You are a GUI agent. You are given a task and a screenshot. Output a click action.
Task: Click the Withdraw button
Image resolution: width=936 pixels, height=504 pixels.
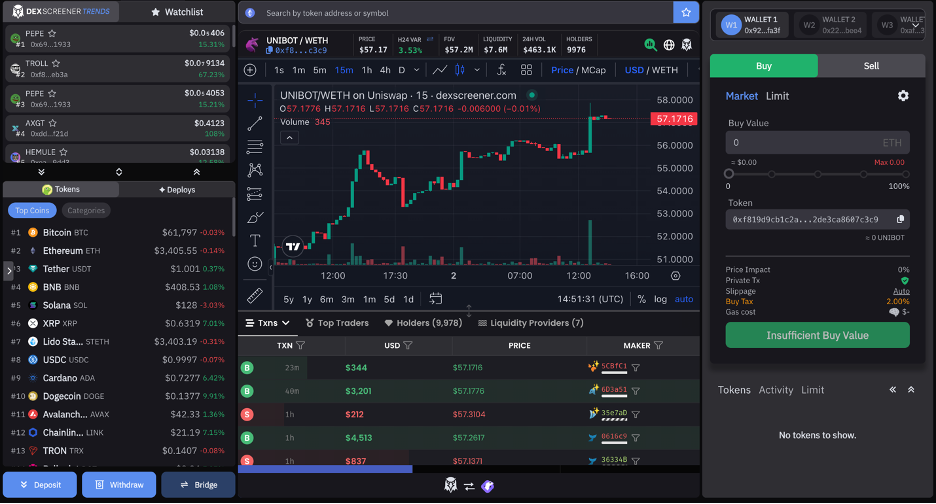119,485
